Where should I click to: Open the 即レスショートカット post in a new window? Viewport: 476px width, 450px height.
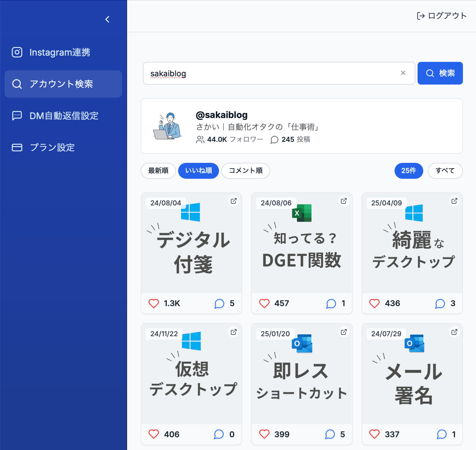click(x=344, y=332)
